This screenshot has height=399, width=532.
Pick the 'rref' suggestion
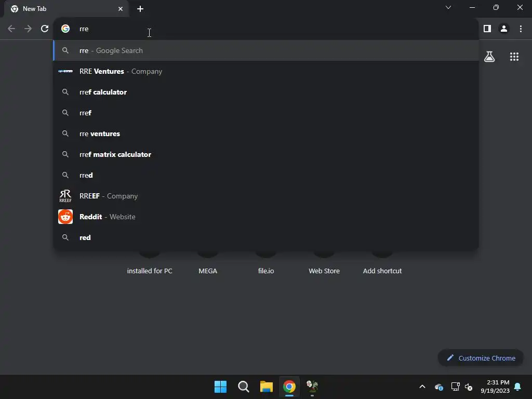tap(267, 113)
